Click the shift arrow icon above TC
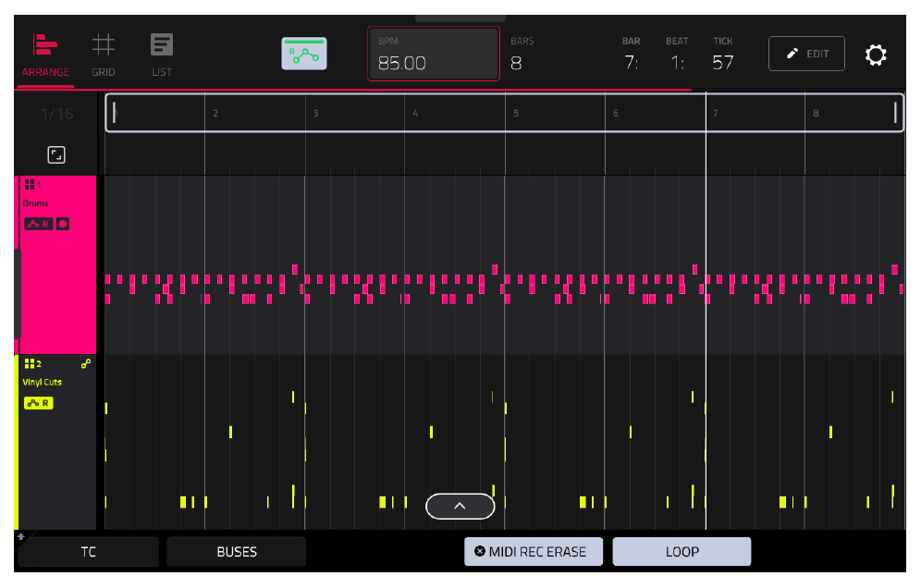This screenshot has width=921, height=588. tap(20, 536)
